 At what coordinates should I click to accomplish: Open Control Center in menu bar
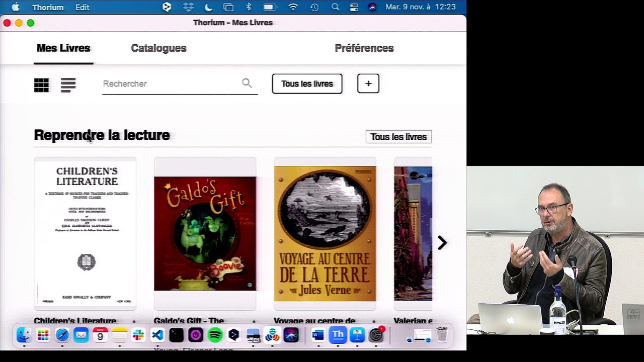point(354,7)
